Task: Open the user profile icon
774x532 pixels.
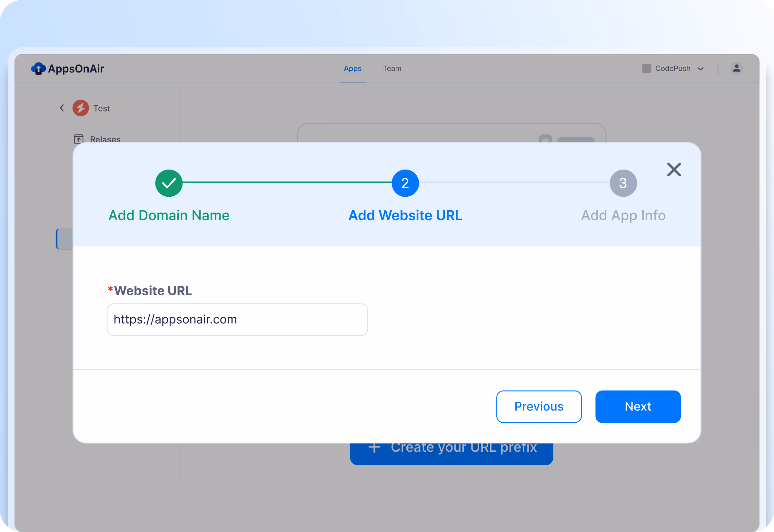Action: tap(736, 68)
